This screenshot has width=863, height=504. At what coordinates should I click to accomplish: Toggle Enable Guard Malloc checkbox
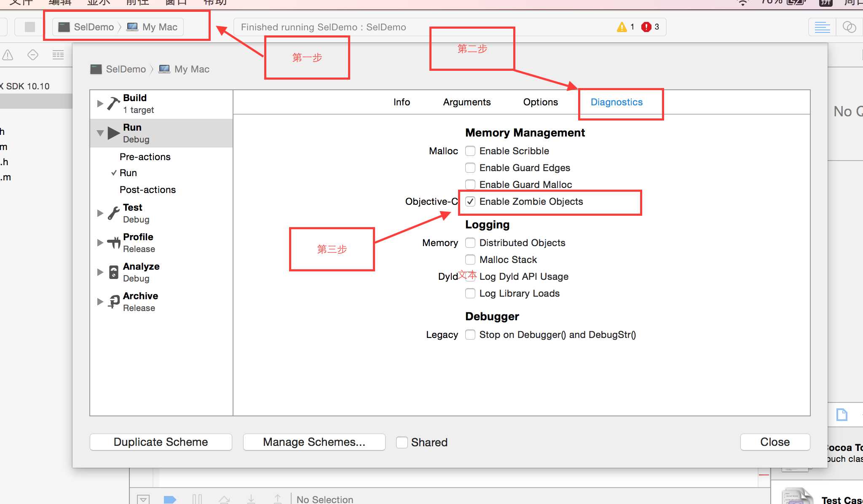(469, 184)
